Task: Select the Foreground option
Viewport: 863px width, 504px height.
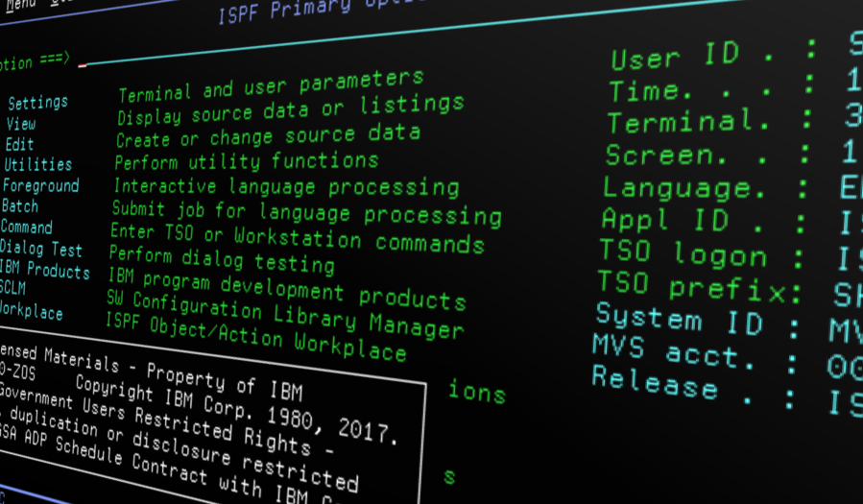Action: pyautogui.click(x=40, y=186)
